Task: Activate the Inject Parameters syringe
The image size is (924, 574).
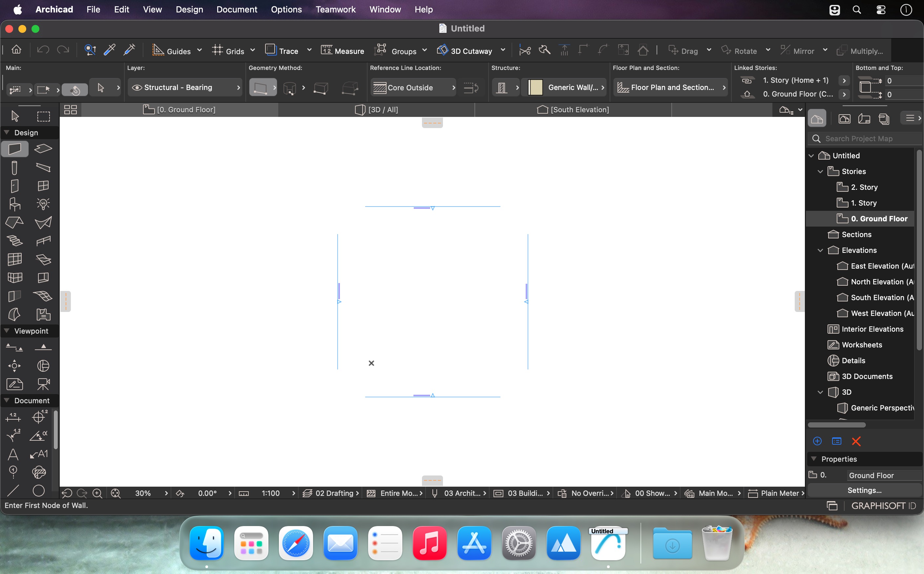Action: coord(129,50)
